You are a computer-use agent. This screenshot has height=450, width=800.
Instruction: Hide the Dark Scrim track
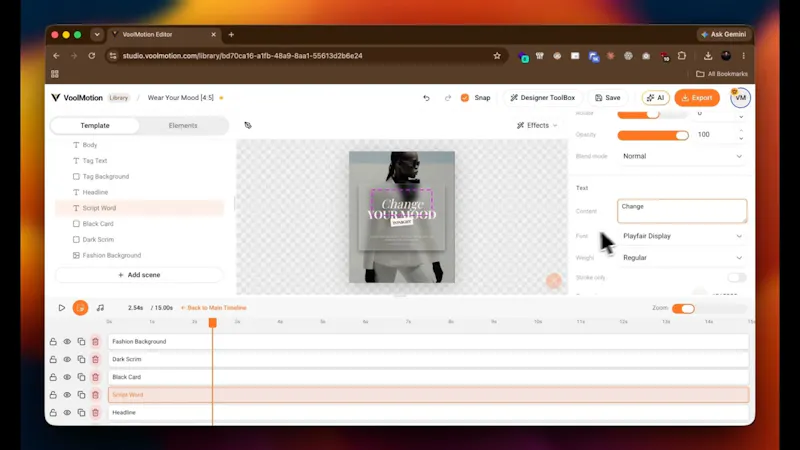(x=67, y=360)
